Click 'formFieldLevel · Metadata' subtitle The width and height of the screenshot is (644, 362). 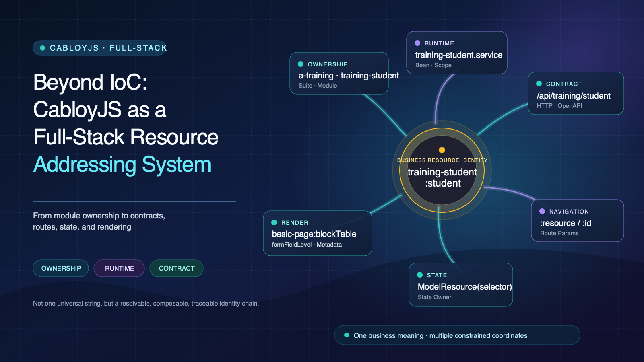point(307,245)
